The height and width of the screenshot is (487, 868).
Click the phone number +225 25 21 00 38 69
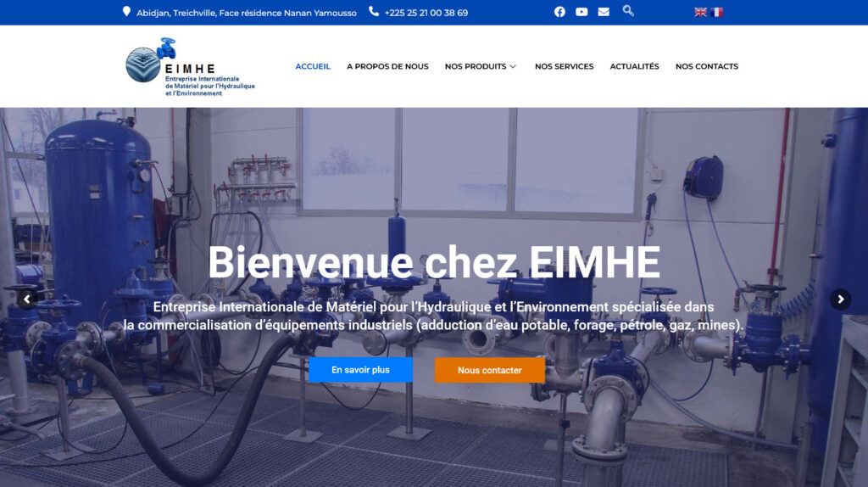pos(426,13)
